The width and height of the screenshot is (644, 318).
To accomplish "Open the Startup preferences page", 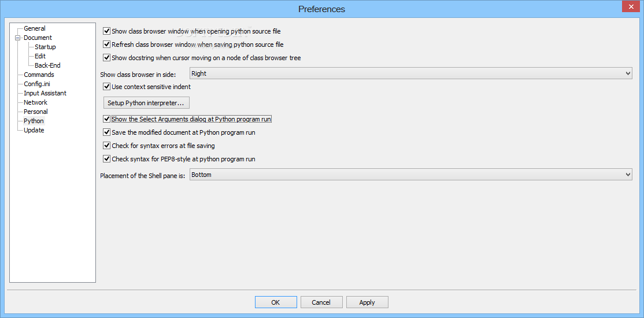I will 45,47.
